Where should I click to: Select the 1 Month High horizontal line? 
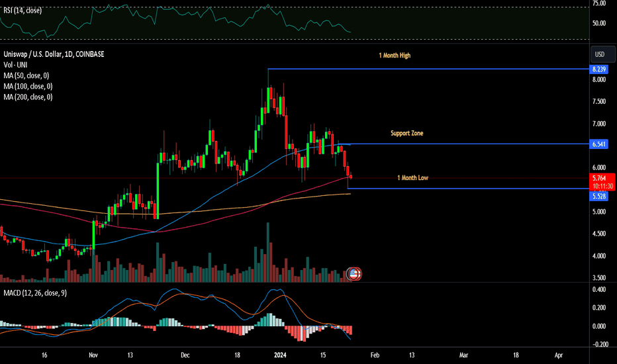coord(428,69)
